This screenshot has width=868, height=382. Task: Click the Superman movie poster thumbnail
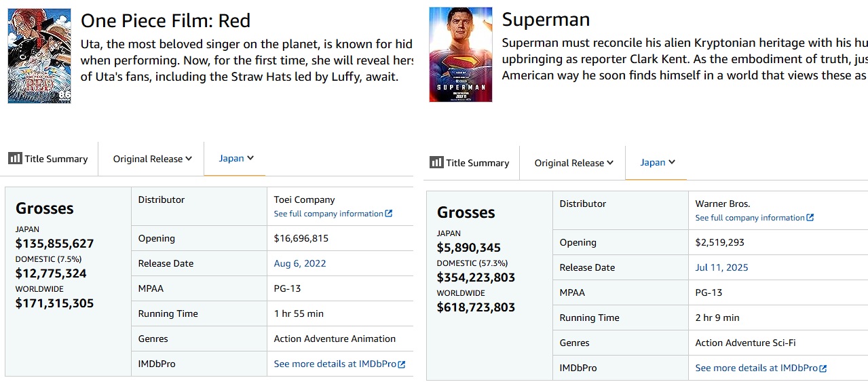pyautogui.click(x=461, y=54)
